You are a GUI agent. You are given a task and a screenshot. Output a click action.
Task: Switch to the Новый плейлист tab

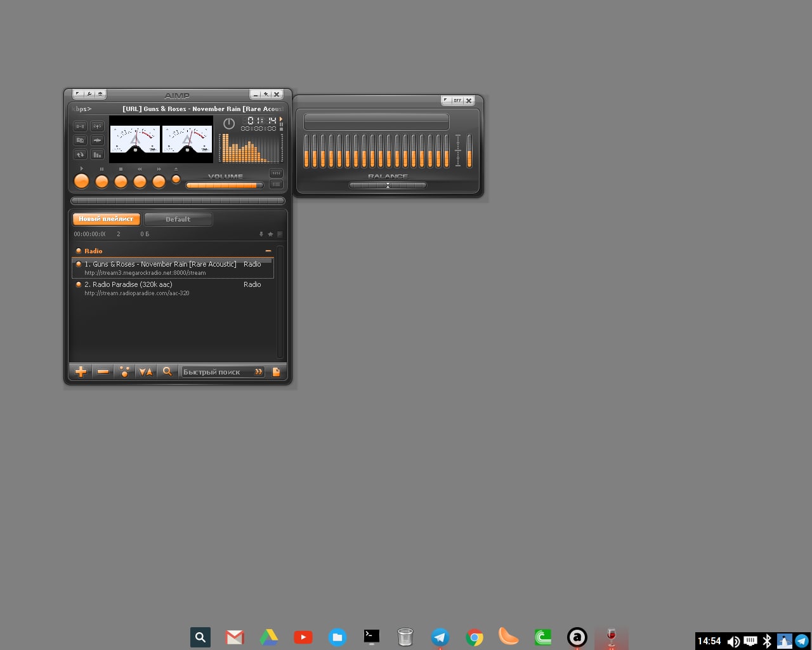[106, 219]
